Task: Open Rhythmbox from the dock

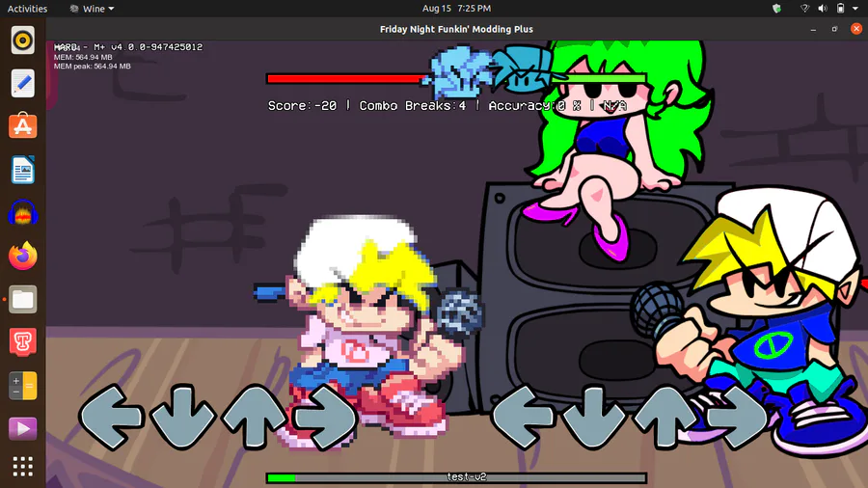Action: (23, 41)
